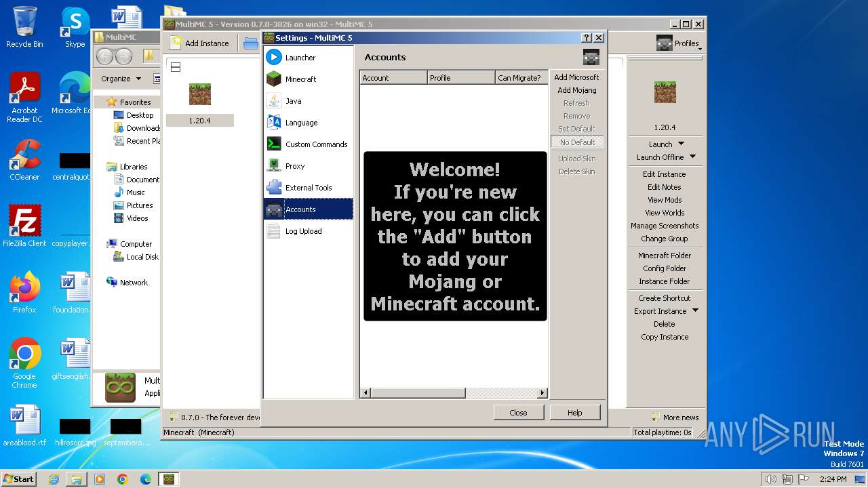868x488 pixels.
Task: Click Minecraft Folder in side panel
Action: click(x=664, y=256)
